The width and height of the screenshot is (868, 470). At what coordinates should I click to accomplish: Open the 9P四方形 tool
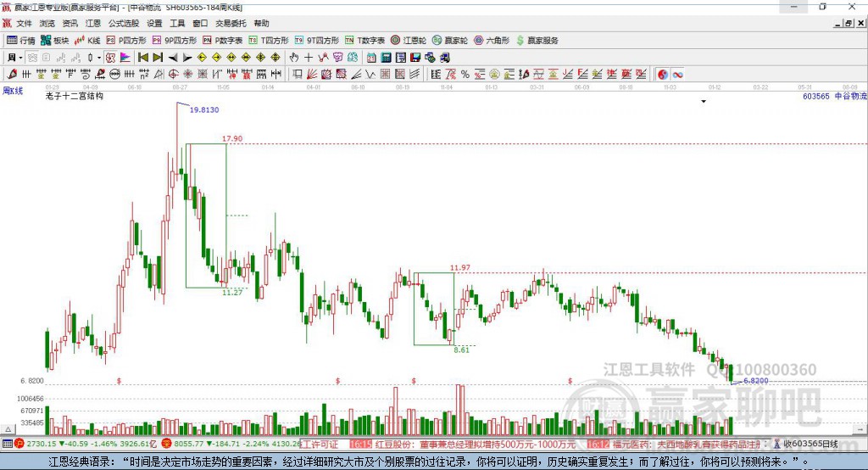click(x=175, y=41)
